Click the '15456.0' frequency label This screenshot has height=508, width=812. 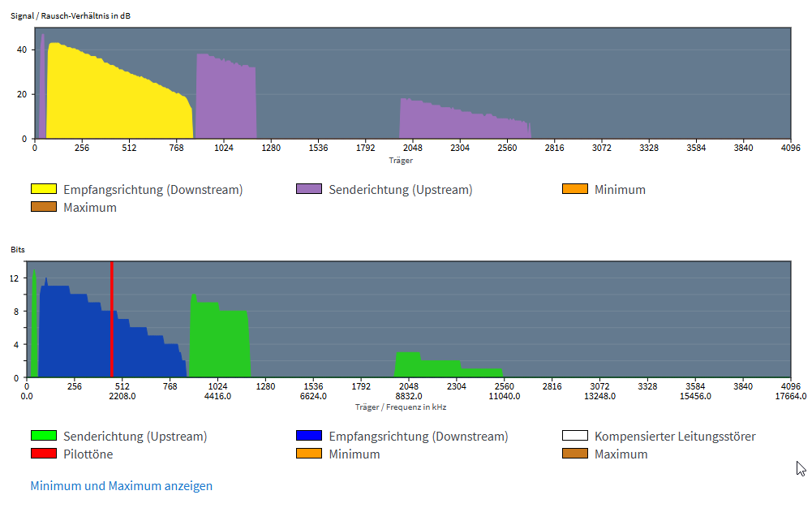pos(695,396)
